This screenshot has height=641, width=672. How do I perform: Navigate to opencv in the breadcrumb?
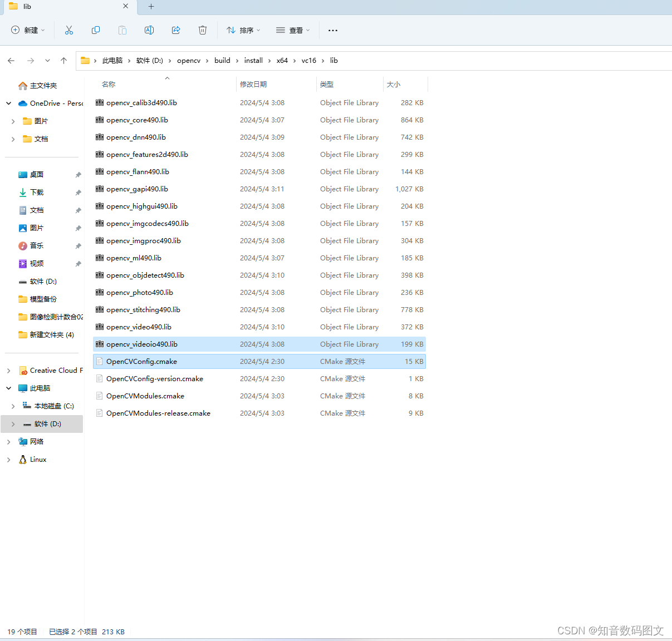point(189,61)
